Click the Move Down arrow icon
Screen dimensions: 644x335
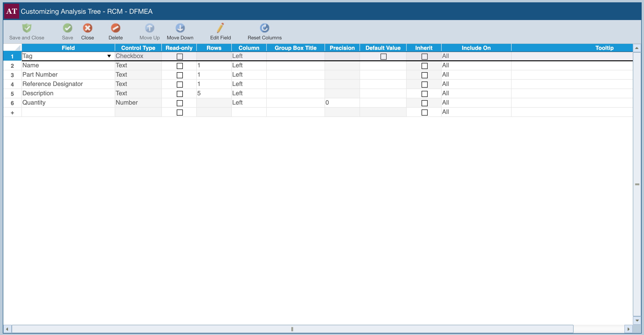(x=180, y=28)
